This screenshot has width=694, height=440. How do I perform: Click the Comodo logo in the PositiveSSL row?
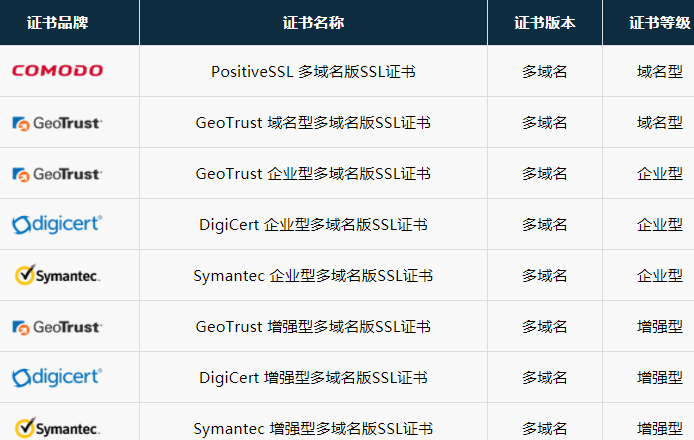58,70
